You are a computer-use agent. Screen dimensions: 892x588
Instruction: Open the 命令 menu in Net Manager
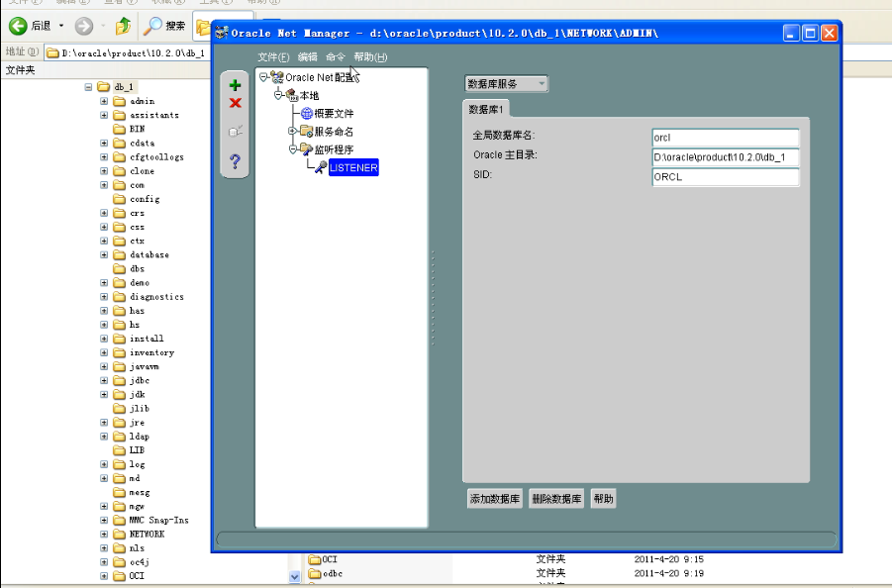pyautogui.click(x=335, y=56)
